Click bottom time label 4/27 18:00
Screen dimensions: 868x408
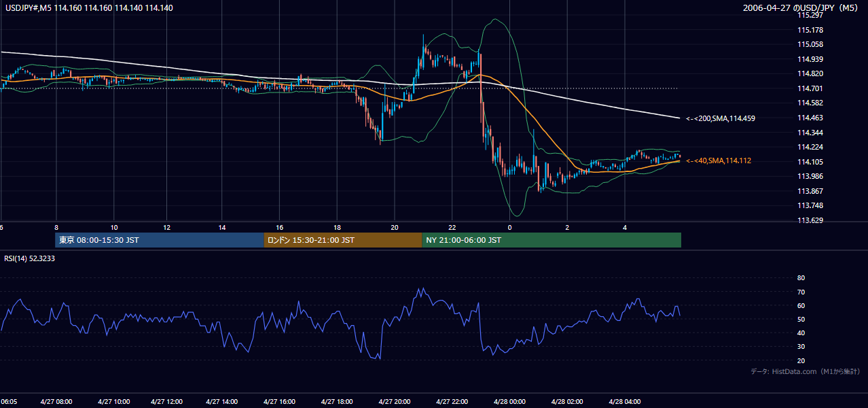click(337, 401)
